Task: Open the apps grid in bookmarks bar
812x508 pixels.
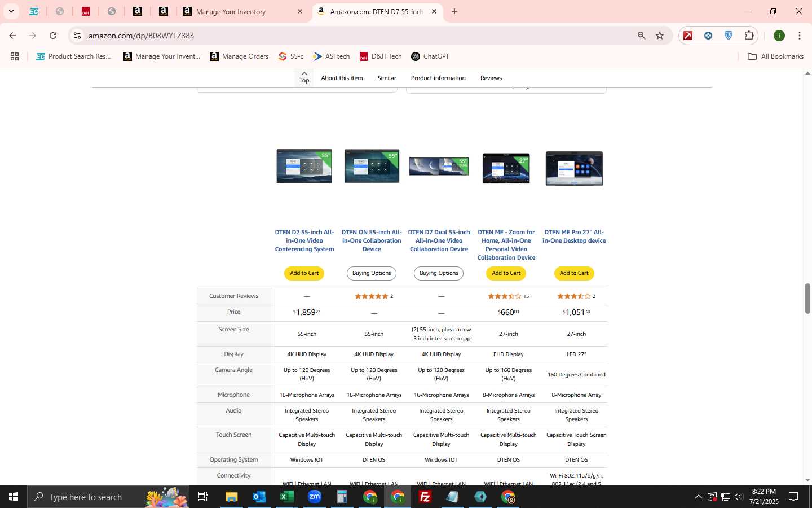Action: pos(15,56)
